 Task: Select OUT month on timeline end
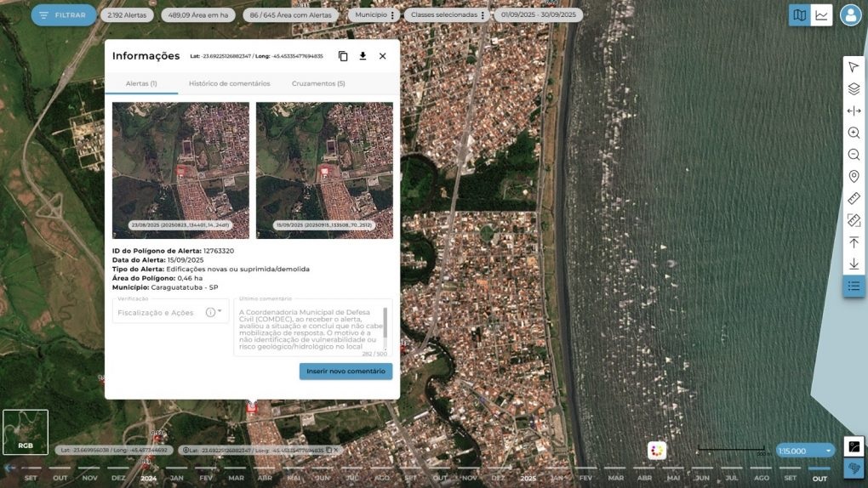[819, 478]
